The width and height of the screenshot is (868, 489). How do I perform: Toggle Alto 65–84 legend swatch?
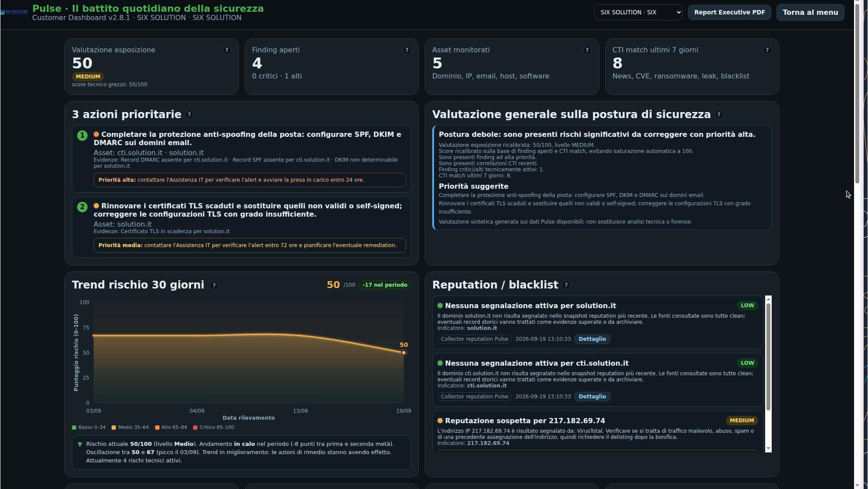click(157, 428)
